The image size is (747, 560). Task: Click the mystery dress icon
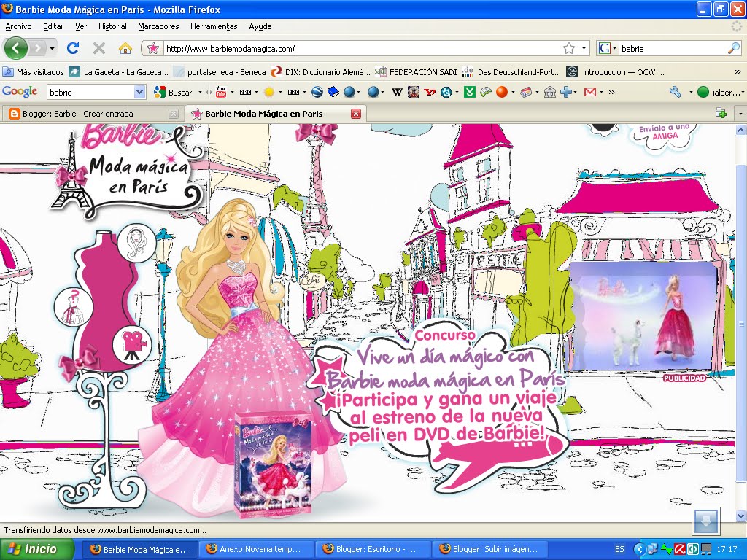(x=74, y=307)
